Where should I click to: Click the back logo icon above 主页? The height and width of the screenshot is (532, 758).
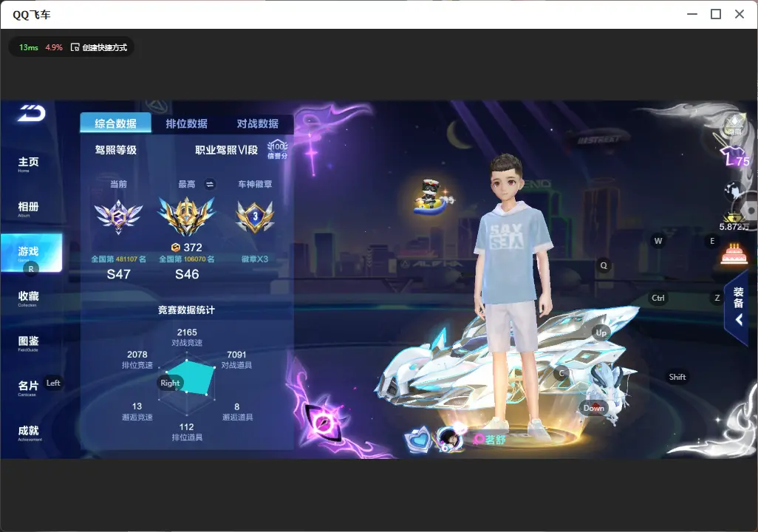point(32,114)
